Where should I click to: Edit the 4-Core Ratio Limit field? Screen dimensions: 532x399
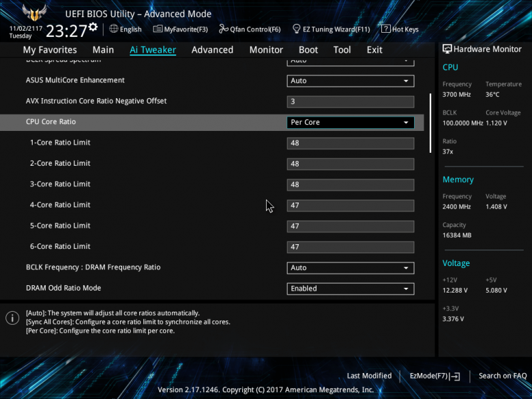[x=351, y=205]
